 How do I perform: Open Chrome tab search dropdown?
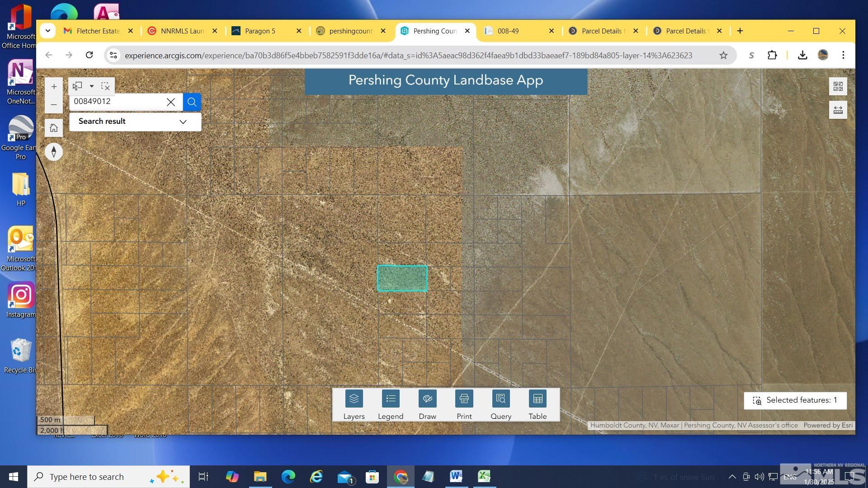coord(47,31)
